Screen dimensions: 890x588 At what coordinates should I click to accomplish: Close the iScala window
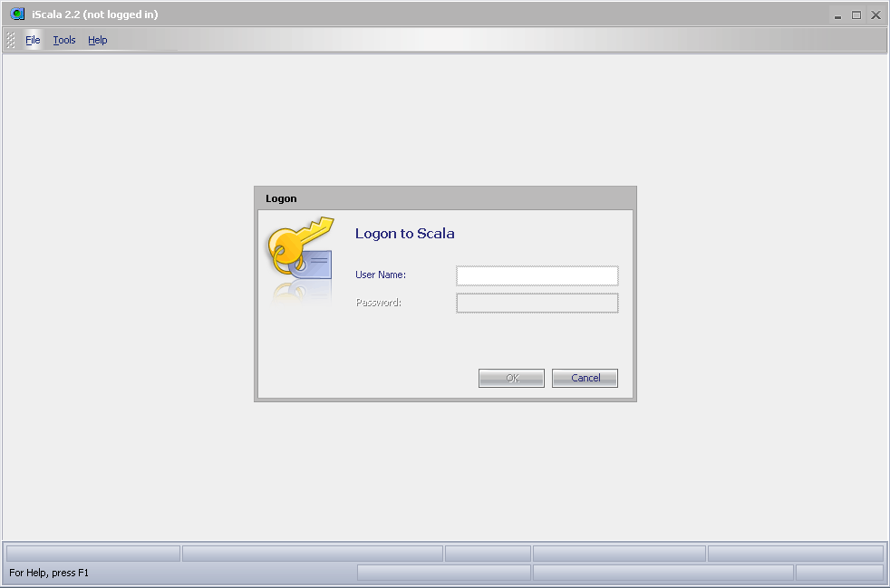(875, 15)
